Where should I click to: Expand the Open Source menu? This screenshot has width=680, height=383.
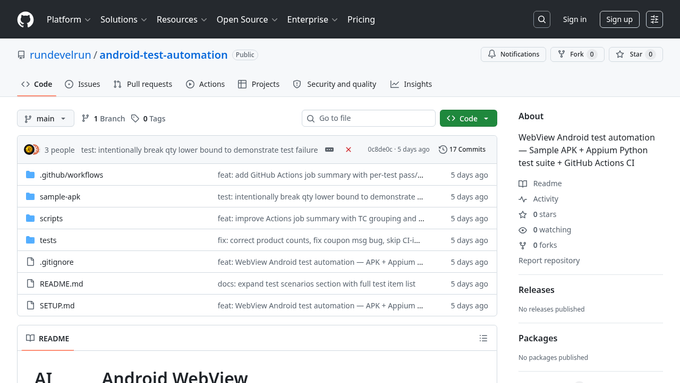(247, 20)
